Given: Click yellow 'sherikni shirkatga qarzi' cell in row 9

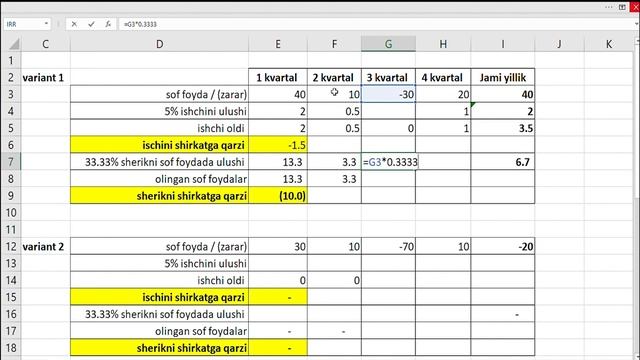Looking at the screenshot, I should pyautogui.click(x=159, y=196).
